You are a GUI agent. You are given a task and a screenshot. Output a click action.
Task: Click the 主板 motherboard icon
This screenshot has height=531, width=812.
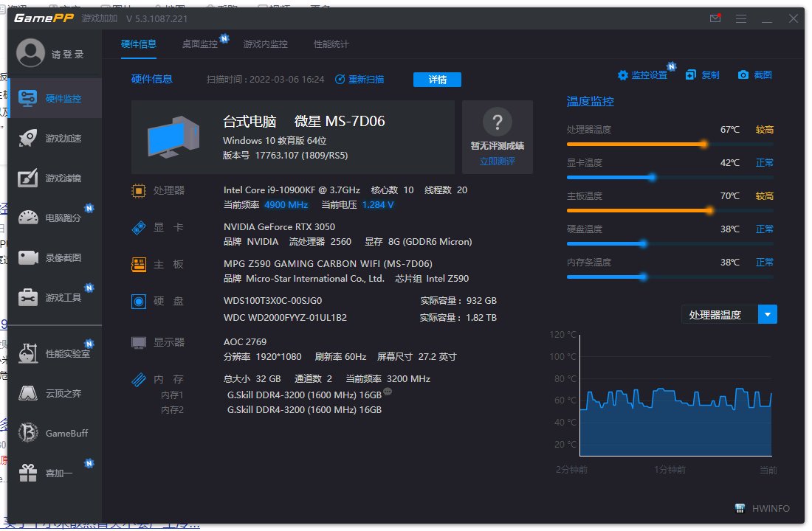[138, 265]
